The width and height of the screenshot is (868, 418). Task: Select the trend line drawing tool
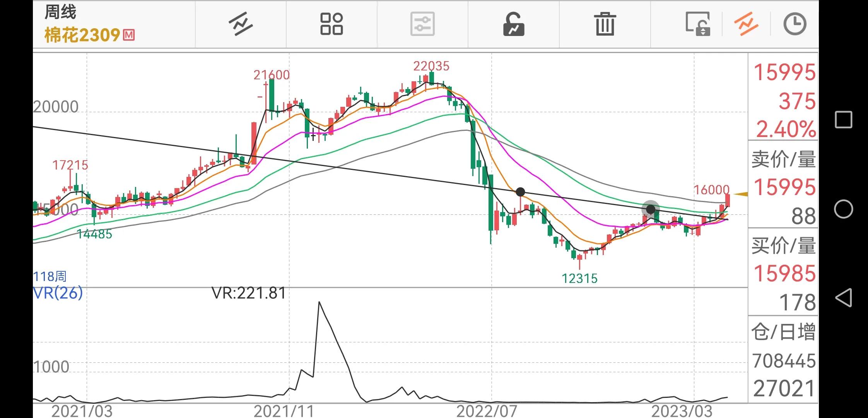240,24
